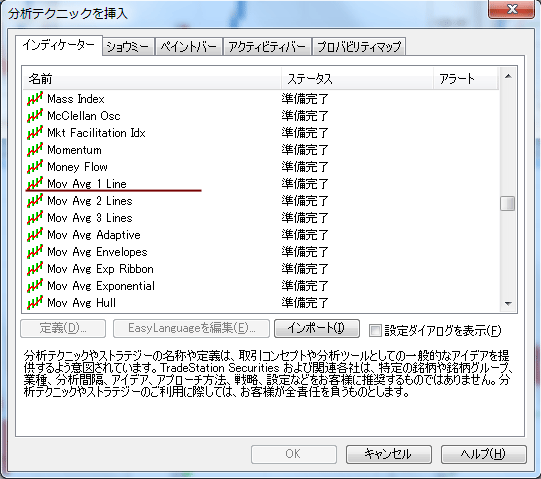Switch to the アクティビティバー tab
The image size is (541, 479).
click(267, 47)
